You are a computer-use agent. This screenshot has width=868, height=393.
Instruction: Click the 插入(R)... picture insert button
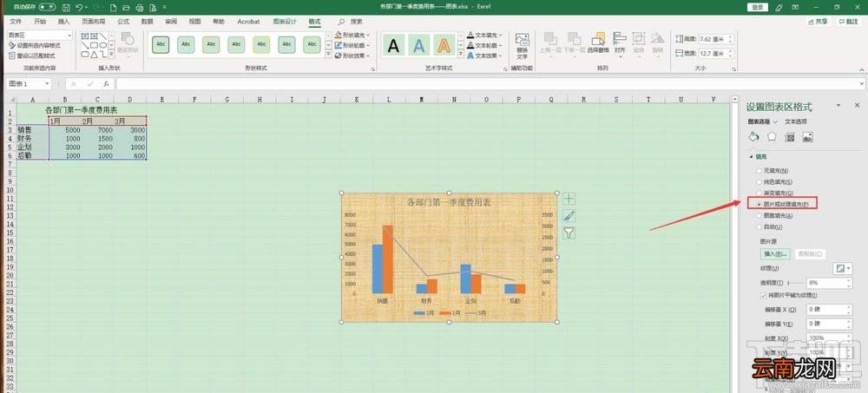click(x=775, y=254)
